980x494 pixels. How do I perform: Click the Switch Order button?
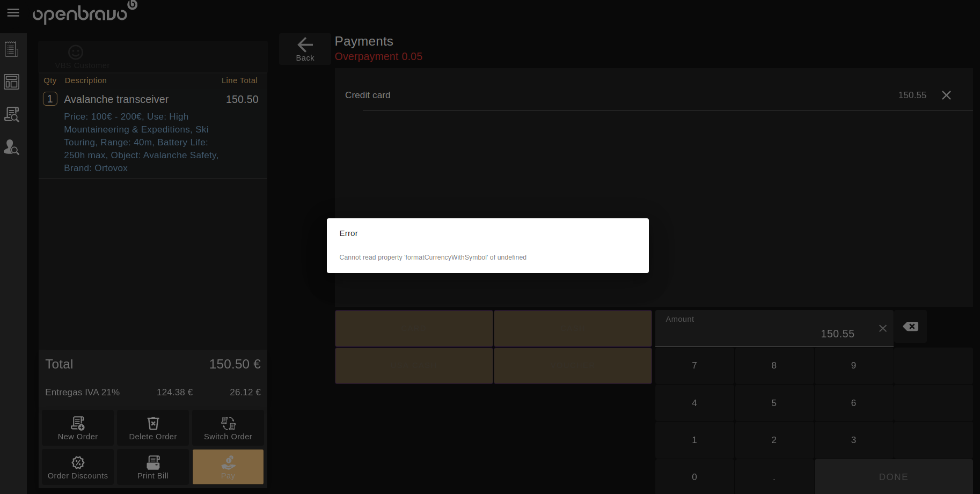tap(228, 428)
